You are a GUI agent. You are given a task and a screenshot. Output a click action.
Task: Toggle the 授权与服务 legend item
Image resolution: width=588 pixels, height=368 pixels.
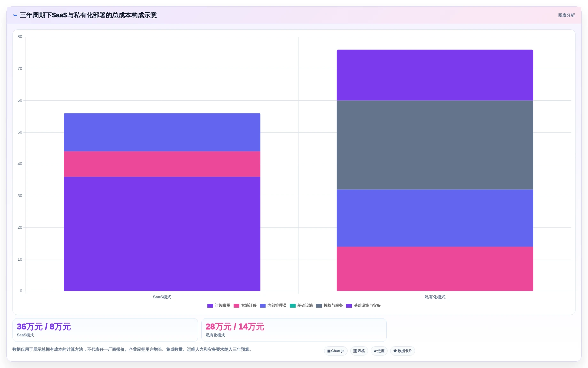click(329, 306)
